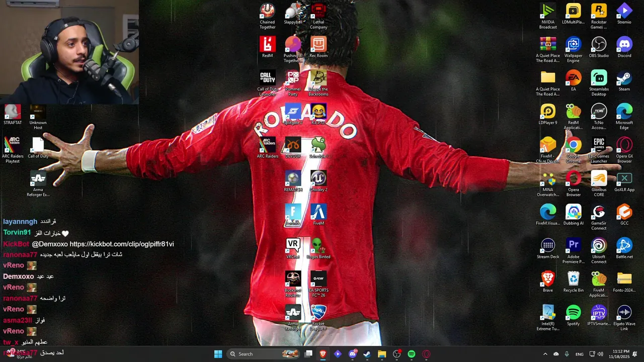This screenshot has width=644, height=362.
Task: Select the Chivalry 2 desktop icon
Action: (x=318, y=182)
